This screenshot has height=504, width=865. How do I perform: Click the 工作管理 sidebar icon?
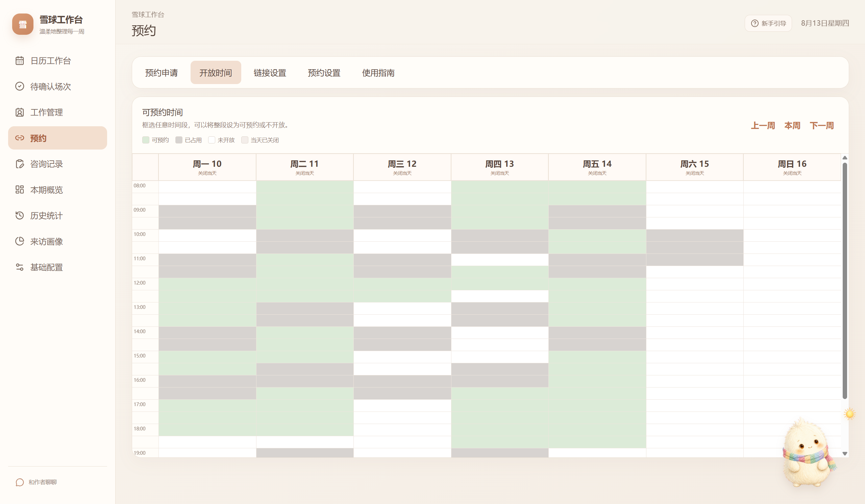20,112
